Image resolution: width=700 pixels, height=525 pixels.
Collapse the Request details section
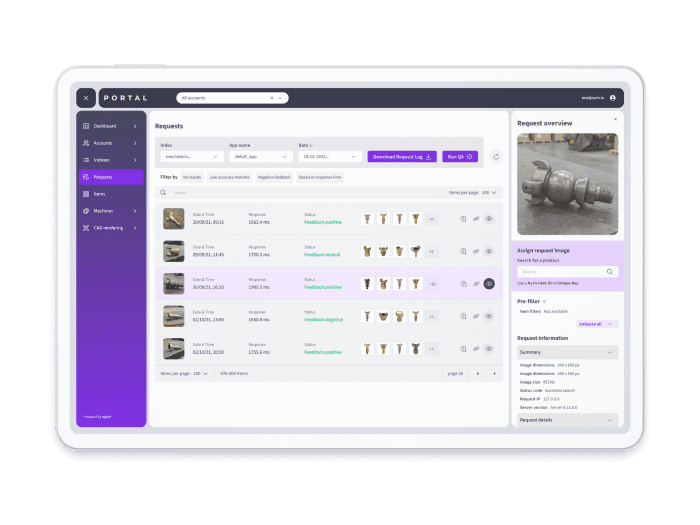coord(567,420)
